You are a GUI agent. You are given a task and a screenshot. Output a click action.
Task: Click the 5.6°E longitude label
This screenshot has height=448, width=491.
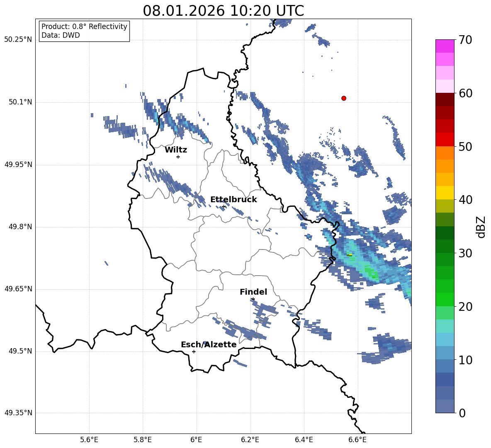[89, 440]
